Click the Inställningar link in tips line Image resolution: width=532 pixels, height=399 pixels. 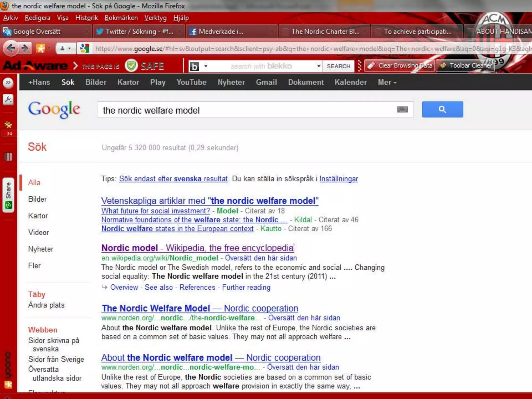point(338,179)
